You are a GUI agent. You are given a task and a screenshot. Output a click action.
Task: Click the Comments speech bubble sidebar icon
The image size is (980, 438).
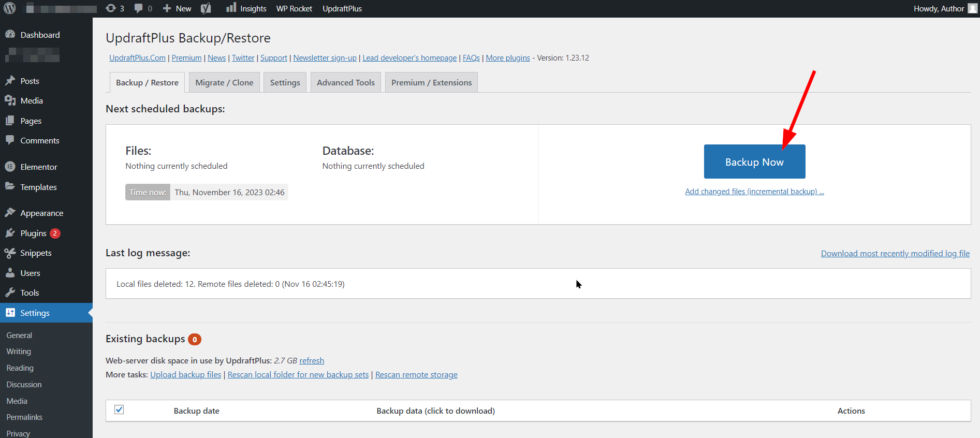(10, 140)
